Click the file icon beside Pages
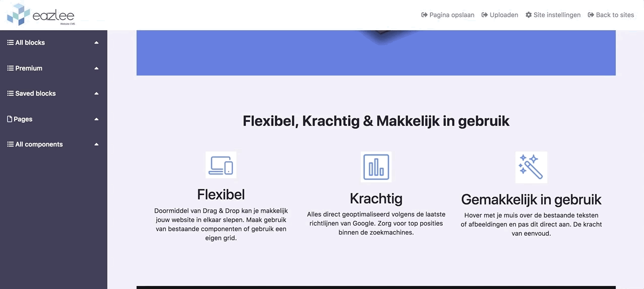 [10, 119]
